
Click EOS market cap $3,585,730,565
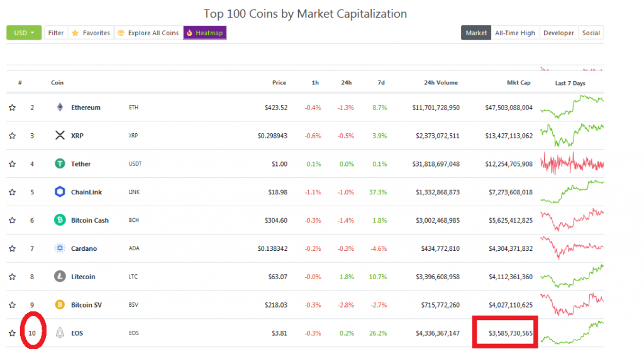[511, 333]
